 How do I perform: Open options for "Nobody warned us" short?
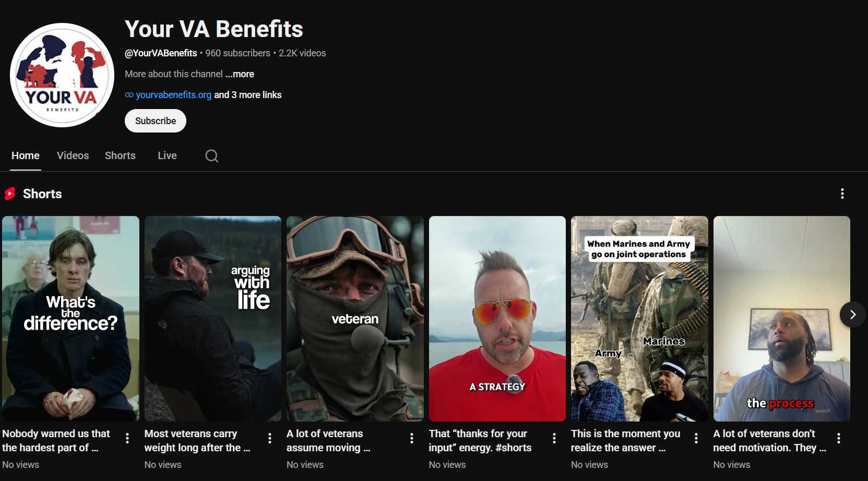coord(127,438)
